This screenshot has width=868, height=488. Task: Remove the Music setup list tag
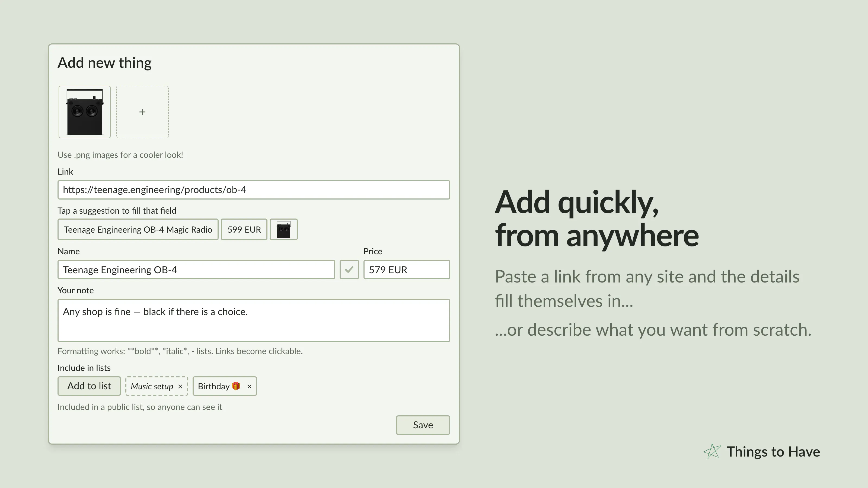pos(180,386)
